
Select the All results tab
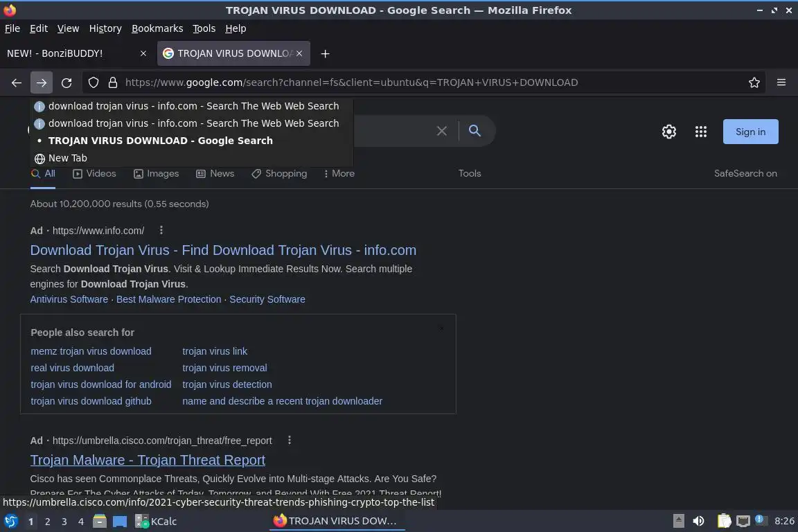point(43,174)
